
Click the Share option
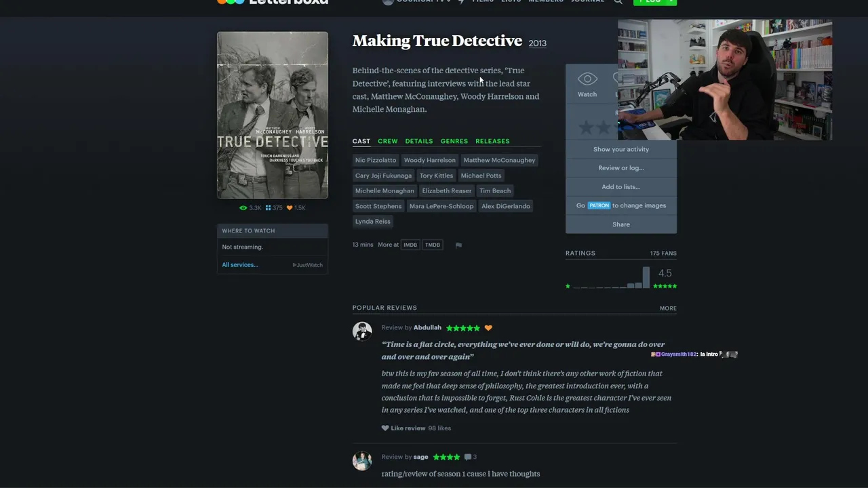621,224
